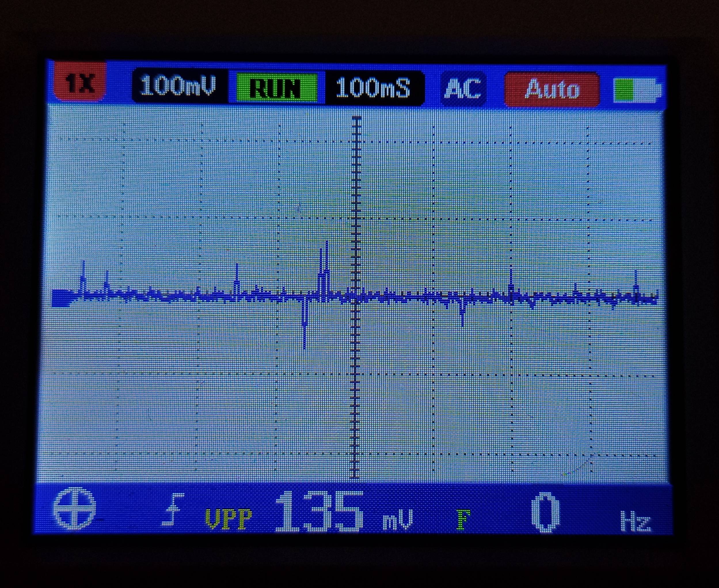The image size is (719, 588).
Task: Check the battery level icon
Action: (637, 90)
